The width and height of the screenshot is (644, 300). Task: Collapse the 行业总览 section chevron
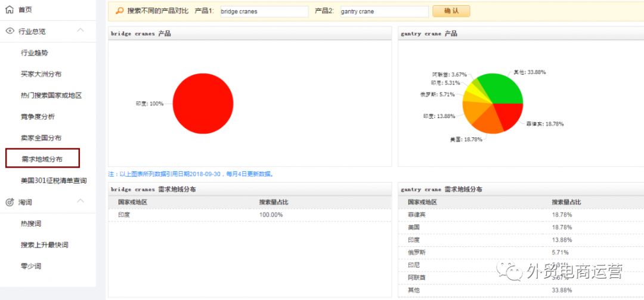pyautogui.click(x=81, y=30)
